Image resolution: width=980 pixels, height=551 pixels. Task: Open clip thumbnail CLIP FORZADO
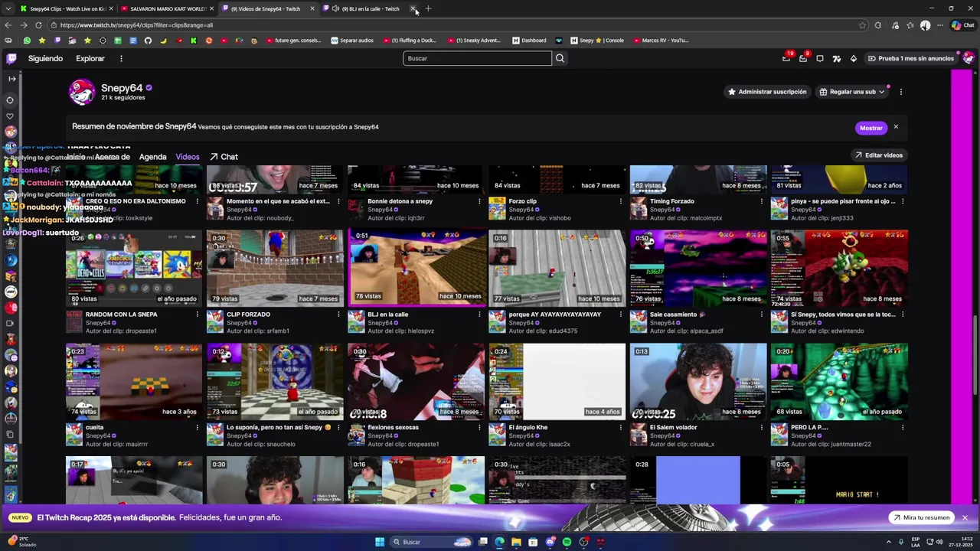click(x=276, y=267)
